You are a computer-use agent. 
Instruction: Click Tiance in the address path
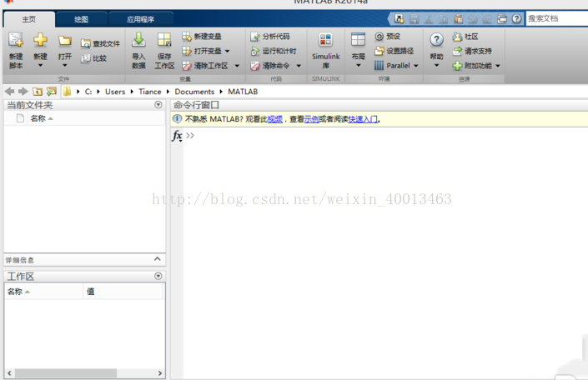click(x=149, y=92)
